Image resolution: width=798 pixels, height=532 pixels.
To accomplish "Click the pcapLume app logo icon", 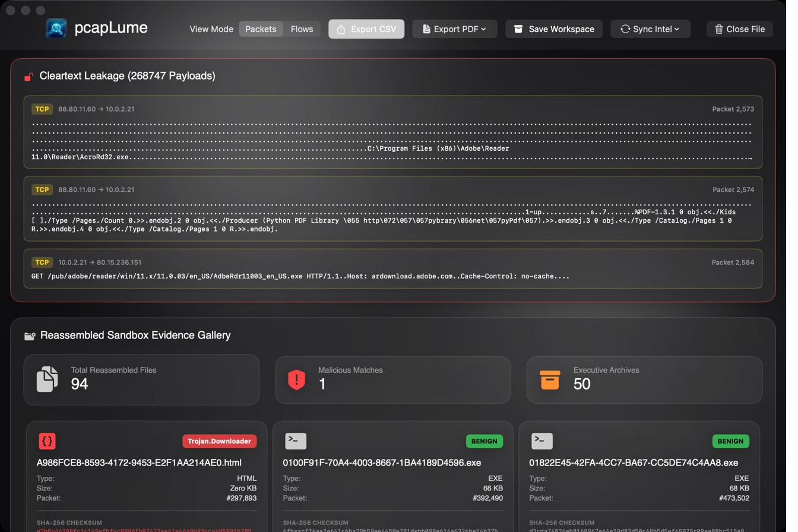I will 56,28.
